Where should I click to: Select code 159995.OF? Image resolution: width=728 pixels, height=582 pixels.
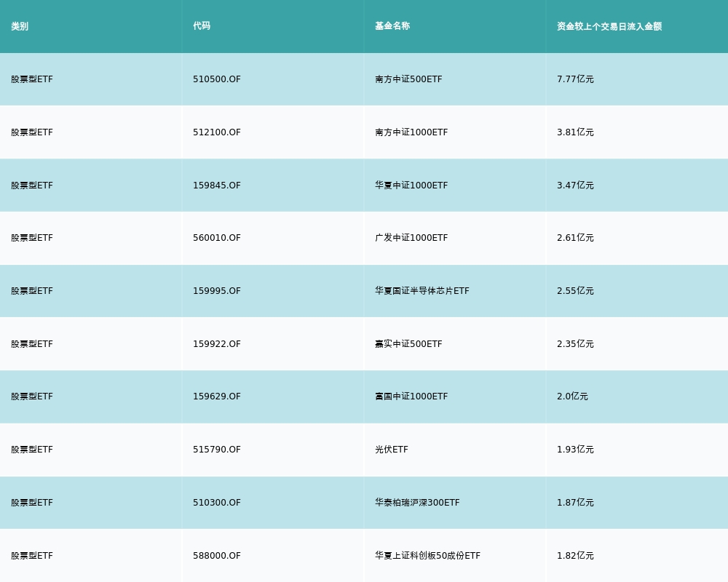[x=217, y=291]
